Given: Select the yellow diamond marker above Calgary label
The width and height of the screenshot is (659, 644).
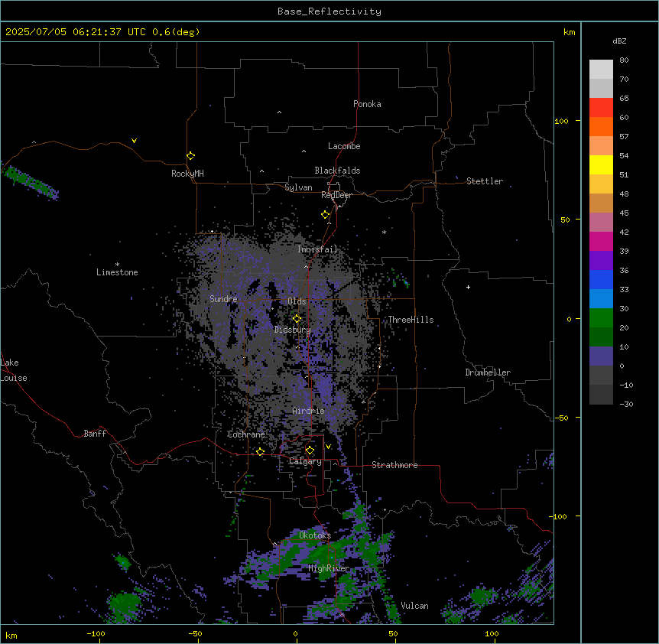Looking at the screenshot, I should [x=310, y=450].
